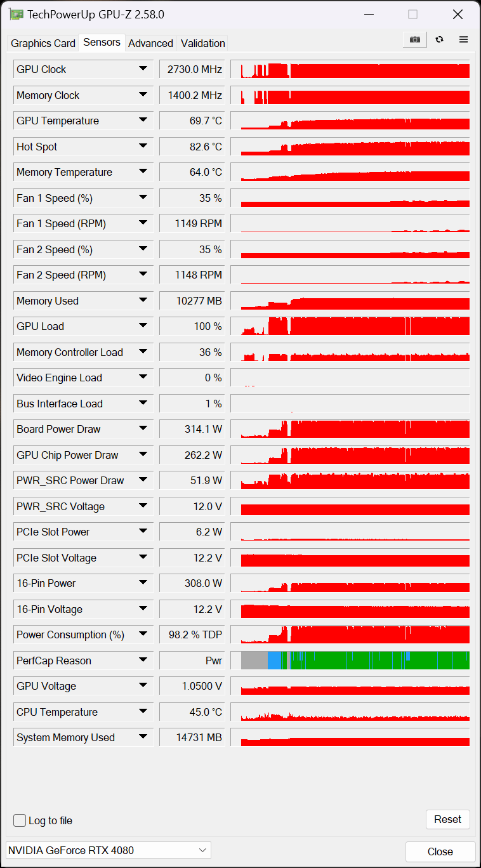The width and height of the screenshot is (481, 868).
Task: Open 16-Pin Voltage dropdown arrow
Action: tap(143, 609)
